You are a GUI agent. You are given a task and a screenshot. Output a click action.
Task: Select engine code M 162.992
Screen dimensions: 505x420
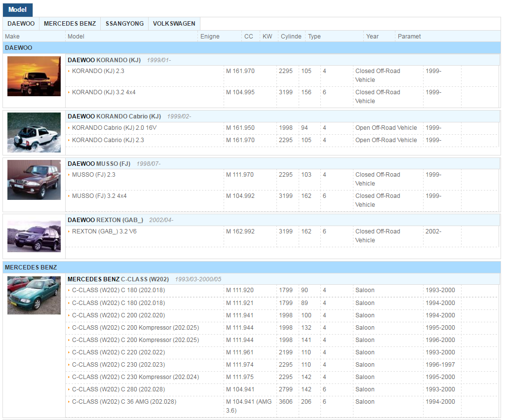[x=240, y=231]
